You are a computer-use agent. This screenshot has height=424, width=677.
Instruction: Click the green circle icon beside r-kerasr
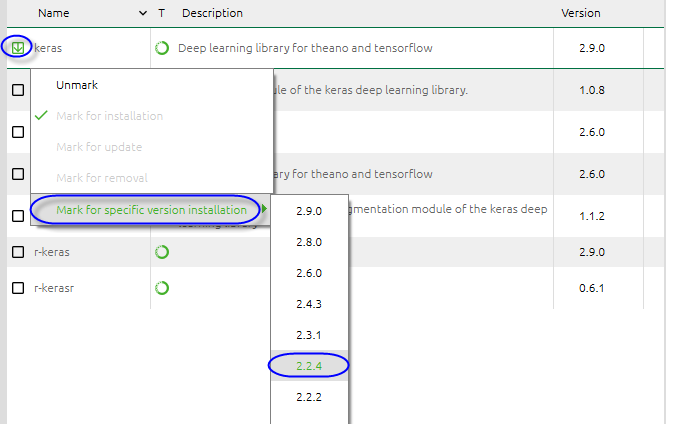pyautogui.click(x=162, y=288)
